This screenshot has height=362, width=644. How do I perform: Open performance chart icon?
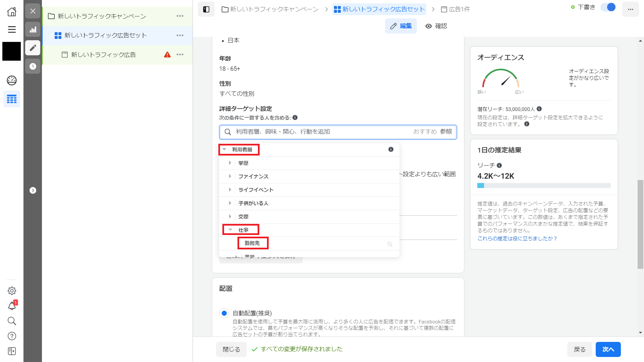[33, 29]
